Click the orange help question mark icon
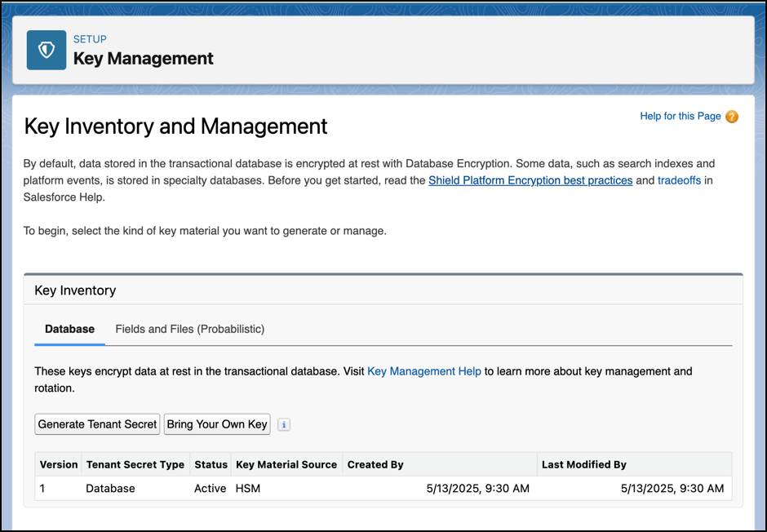The width and height of the screenshot is (767, 532). tap(732, 117)
